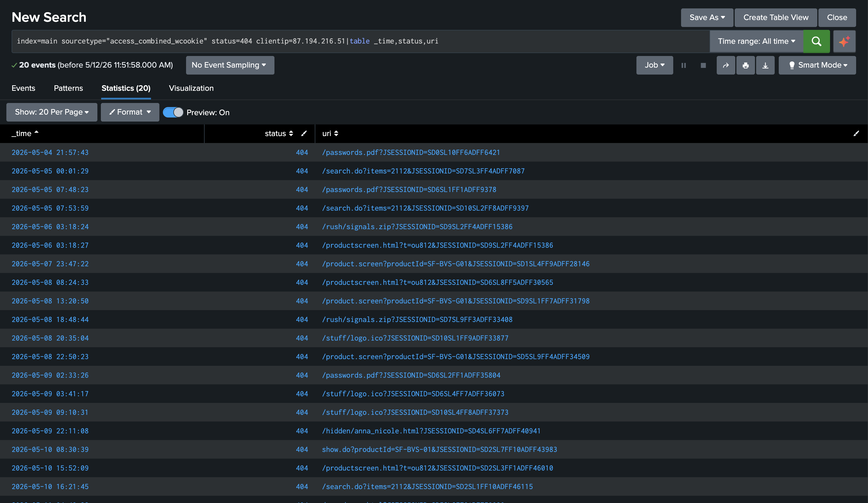Click timestamp 2026-05-05 07:48:23
Image resolution: width=868 pixels, height=503 pixels.
click(50, 190)
